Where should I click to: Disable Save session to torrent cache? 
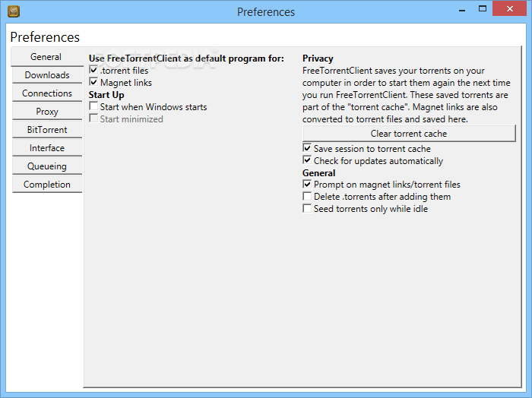pos(307,148)
